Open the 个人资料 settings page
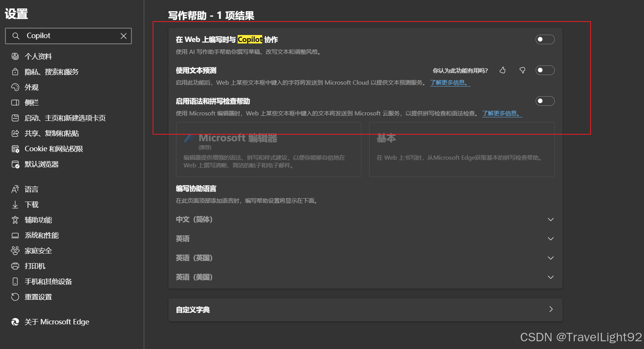The width and height of the screenshot is (644, 349). point(38,56)
